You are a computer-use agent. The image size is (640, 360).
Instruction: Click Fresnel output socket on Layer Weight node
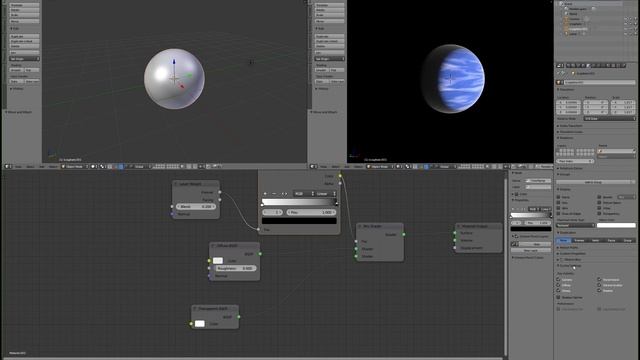tap(220, 192)
